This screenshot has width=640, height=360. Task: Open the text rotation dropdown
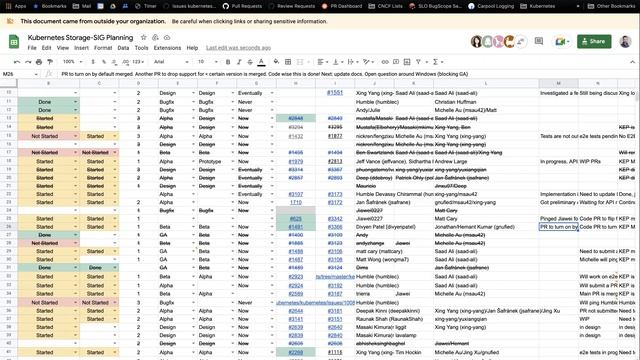pyautogui.click(x=368, y=62)
